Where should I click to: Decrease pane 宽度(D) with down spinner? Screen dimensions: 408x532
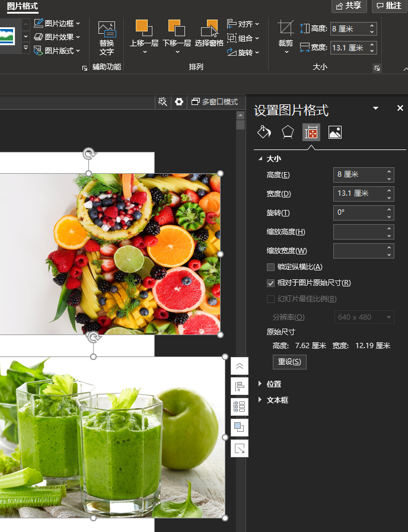[389, 197]
